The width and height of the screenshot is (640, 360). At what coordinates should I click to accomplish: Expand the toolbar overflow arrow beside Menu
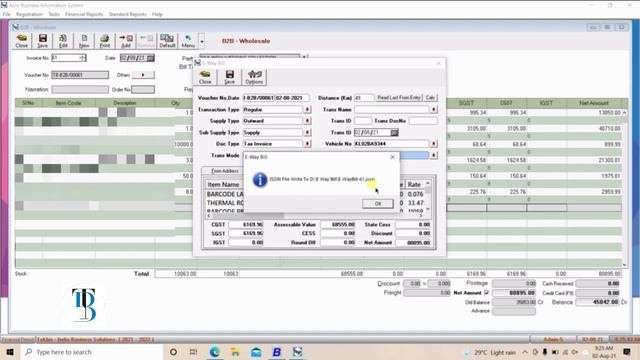click(x=202, y=41)
